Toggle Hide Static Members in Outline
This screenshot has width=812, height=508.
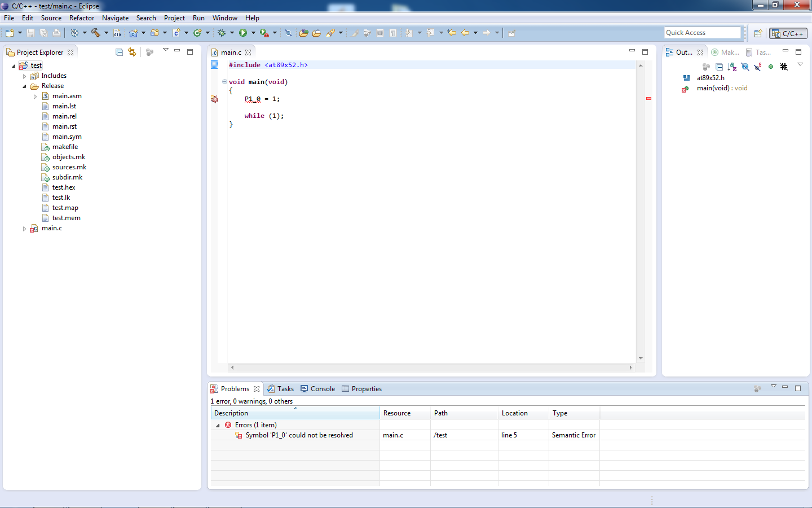(758, 67)
